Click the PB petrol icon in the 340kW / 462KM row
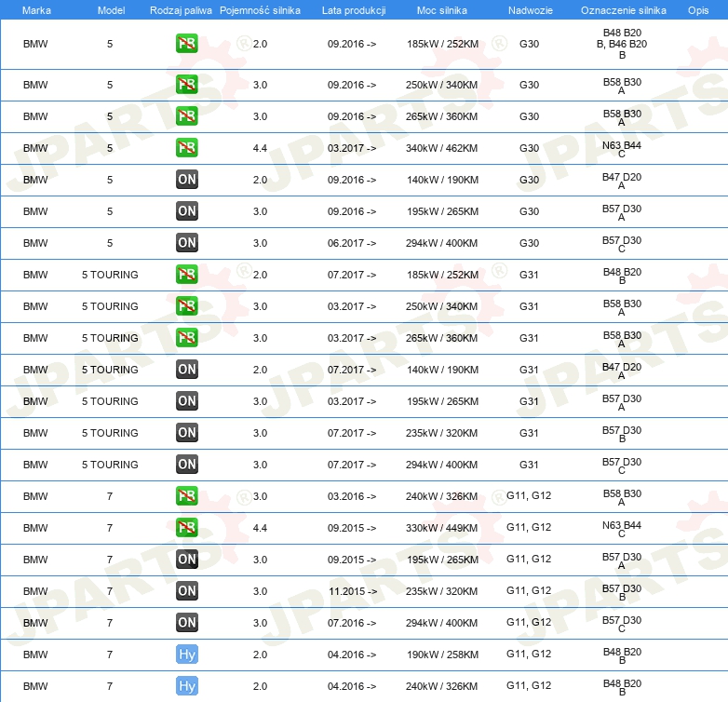 (x=186, y=148)
